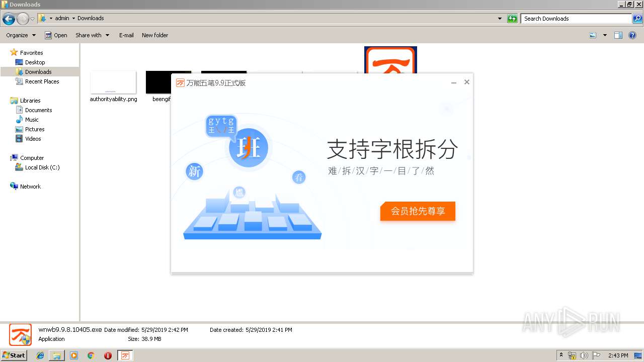
Task: Open Windows Media Player from taskbar
Action: tap(74, 355)
